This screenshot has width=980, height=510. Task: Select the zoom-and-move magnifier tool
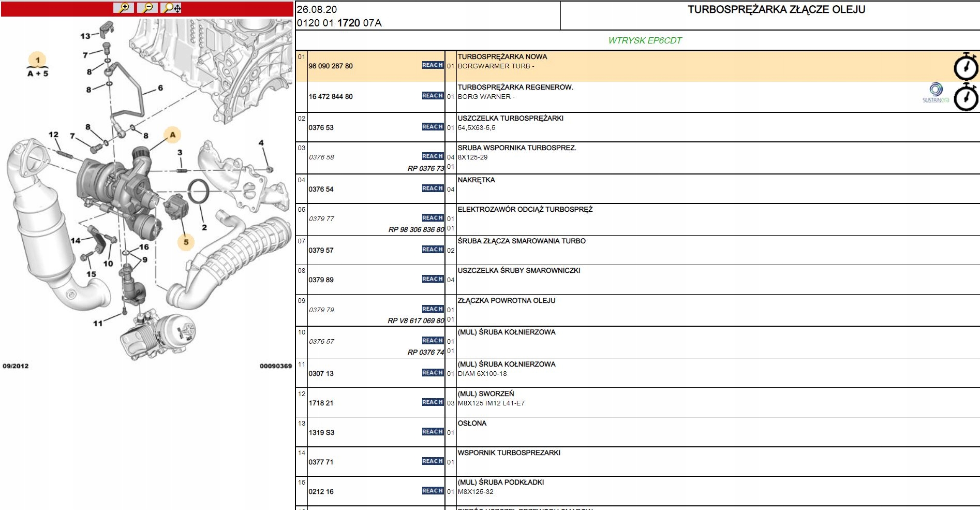coord(172,8)
